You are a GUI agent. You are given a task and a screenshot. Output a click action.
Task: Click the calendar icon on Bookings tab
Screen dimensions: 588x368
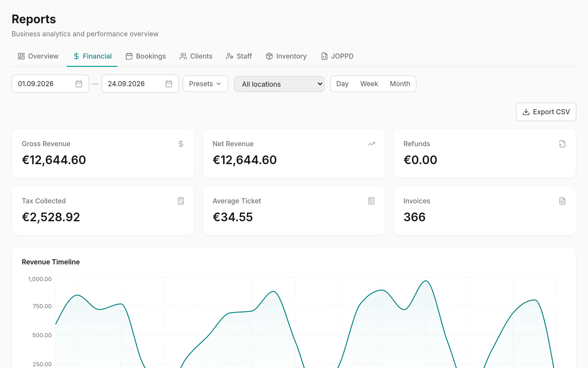point(129,56)
